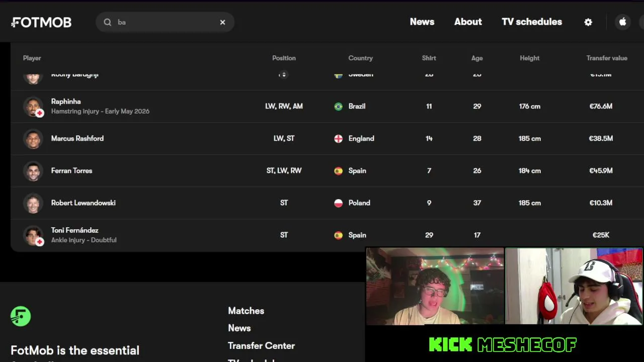Image resolution: width=644 pixels, height=362 pixels.
Task: Click the England flag icon
Action: (339, 139)
